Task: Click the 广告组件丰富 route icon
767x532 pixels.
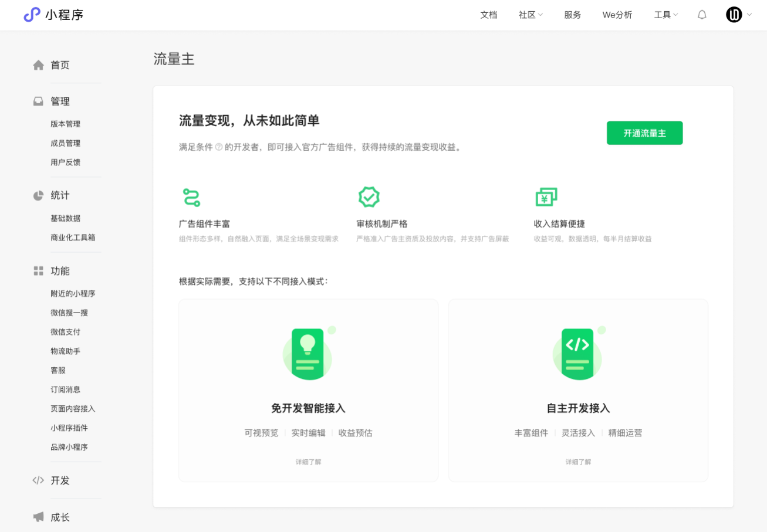Action: point(191,197)
